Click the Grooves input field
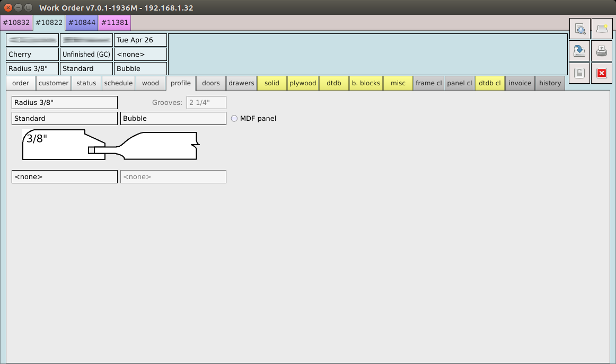The image size is (616, 364). click(206, 103)
